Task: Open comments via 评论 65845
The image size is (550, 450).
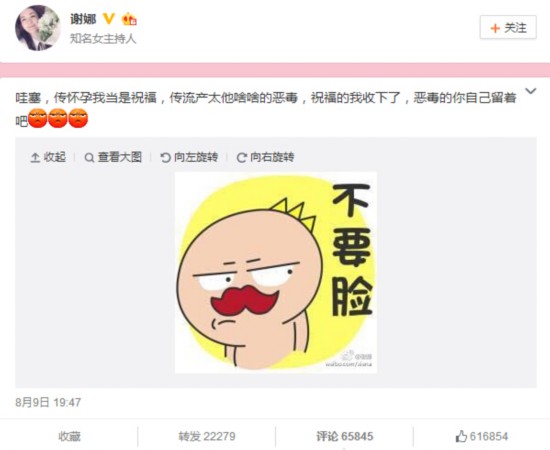Action: click(345, 436)
